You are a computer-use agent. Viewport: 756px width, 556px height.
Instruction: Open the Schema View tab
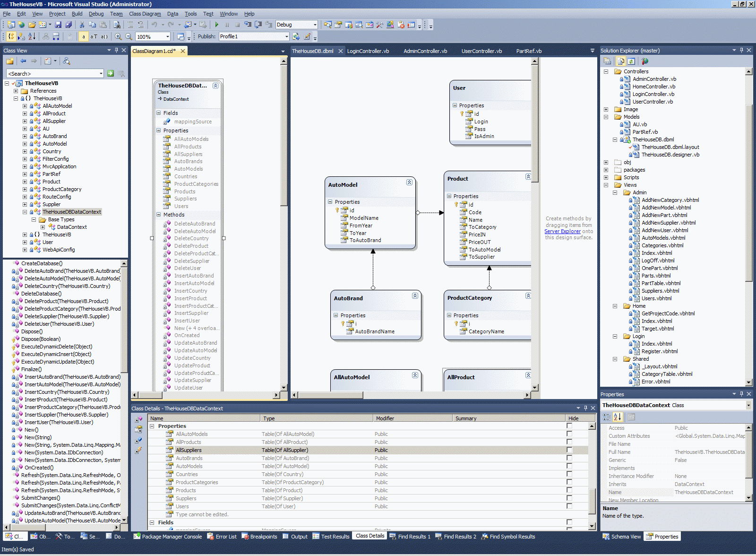(622, 537)
